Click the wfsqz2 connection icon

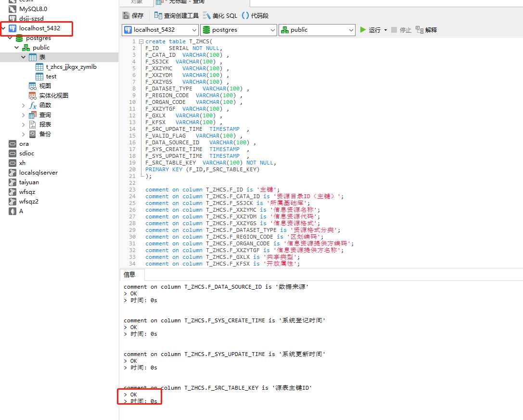(x=13, y=202)
